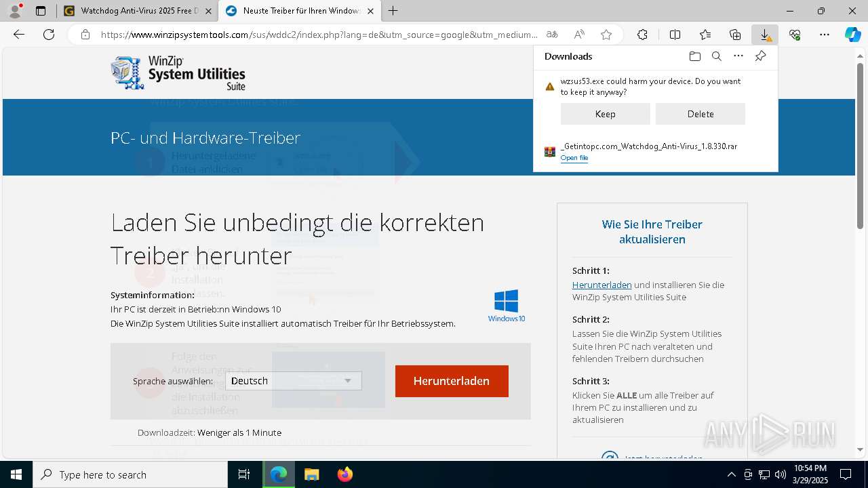This screenshot has width=868, height=488.
Task: Follow the Herunterladen link in Schritt 1
Action: click(601, 285)
